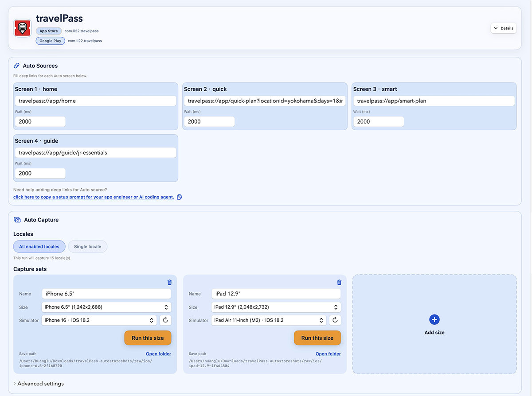Open the iPad Air 11-inch (M2) simulator dropdown
This screenshot has height=396, width=532.
click(x=269, y=320)
